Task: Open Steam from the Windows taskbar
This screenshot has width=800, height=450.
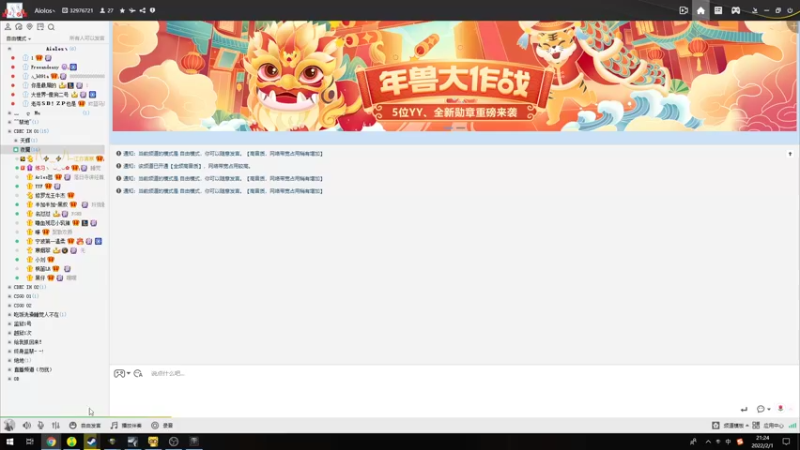Action: [x=91, y=442]
